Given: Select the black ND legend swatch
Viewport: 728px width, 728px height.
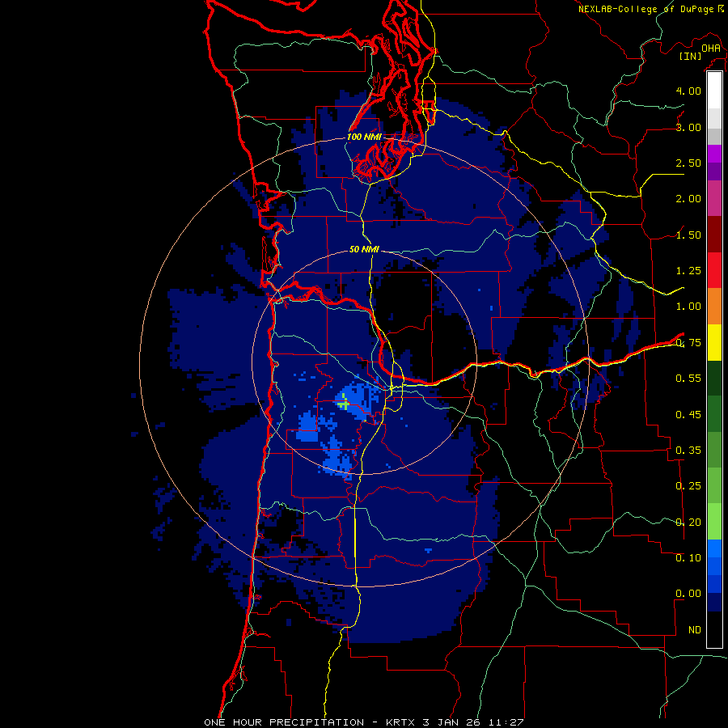Looking at the screenshot, I should [714, 629].
